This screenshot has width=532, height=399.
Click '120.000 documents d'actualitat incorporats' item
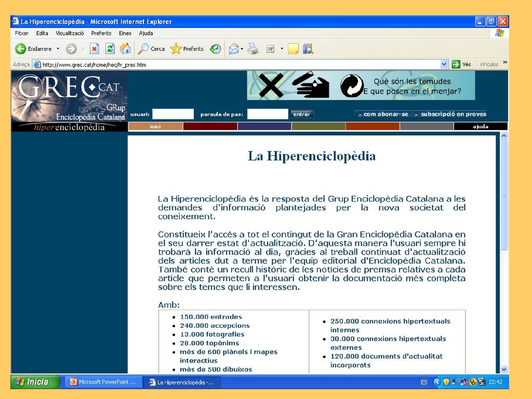pyautogui.click(x=387, y=361)
